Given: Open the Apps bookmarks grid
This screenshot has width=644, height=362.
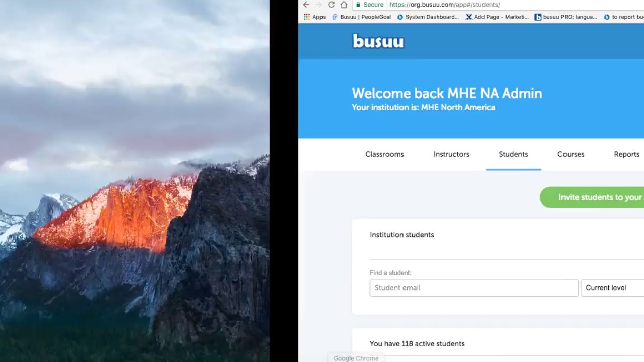Looking at the screenshot, I should point(314,17).
